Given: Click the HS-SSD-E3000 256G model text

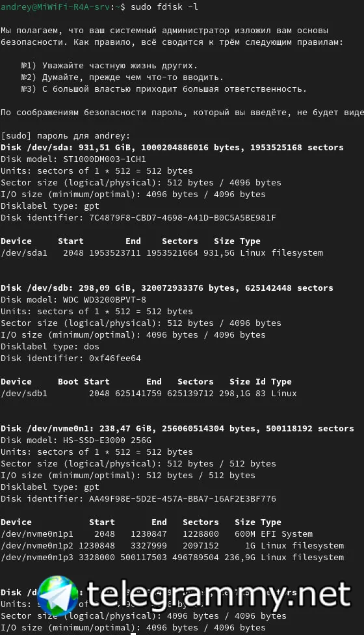Looking at the screenshot, I should click(x=107, y=440).
